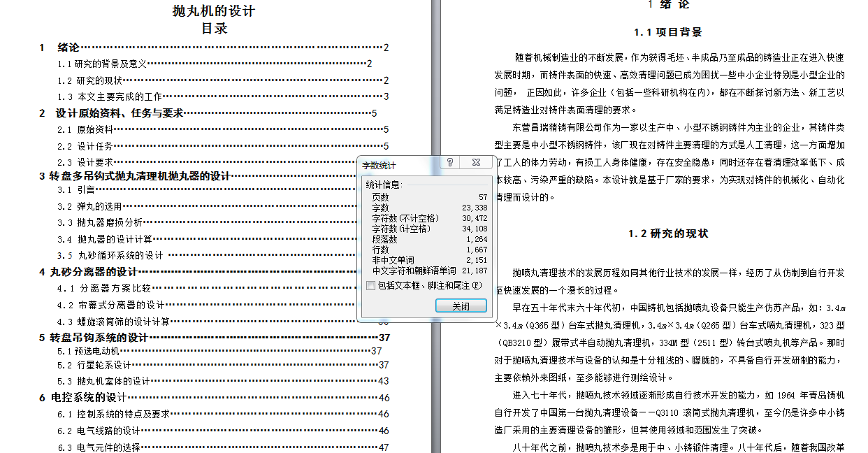Open contents entry 1.3 本文主要完成的工作
Viewport: 868px width, 453px height.
pos(223,96)
